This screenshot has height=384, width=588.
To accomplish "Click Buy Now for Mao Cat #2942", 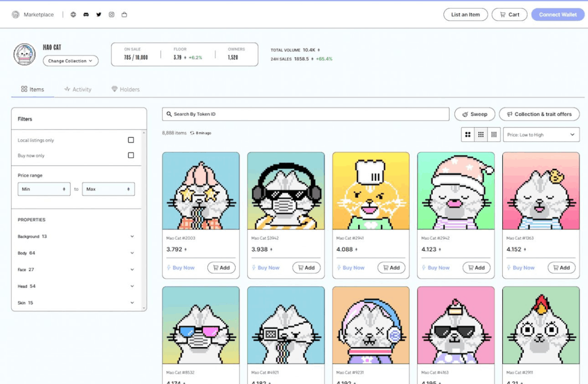I will click(x=436, y=268).
